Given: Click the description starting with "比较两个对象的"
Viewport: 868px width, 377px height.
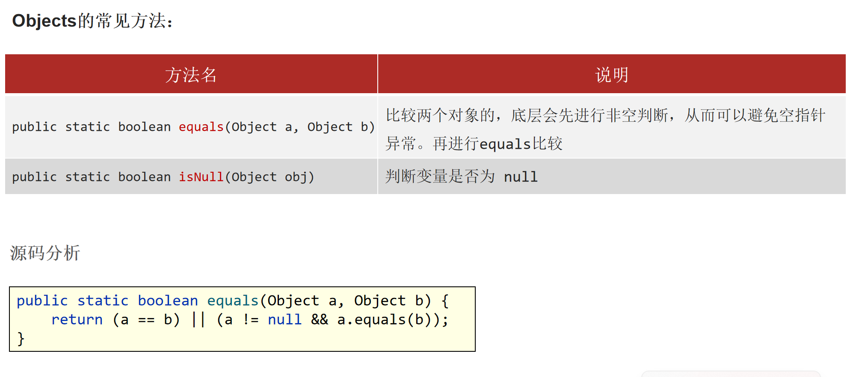Looking at the screenshot, I should tap(605, 115).
